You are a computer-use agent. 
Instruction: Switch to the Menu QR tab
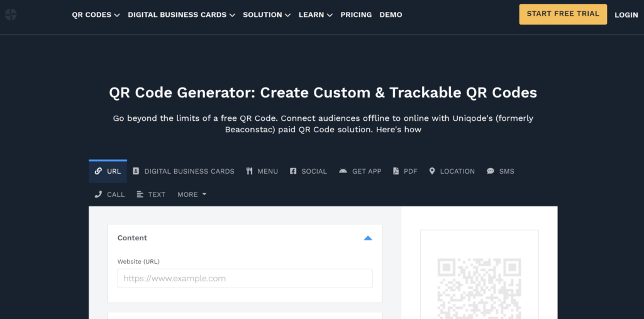pos(268,171)
